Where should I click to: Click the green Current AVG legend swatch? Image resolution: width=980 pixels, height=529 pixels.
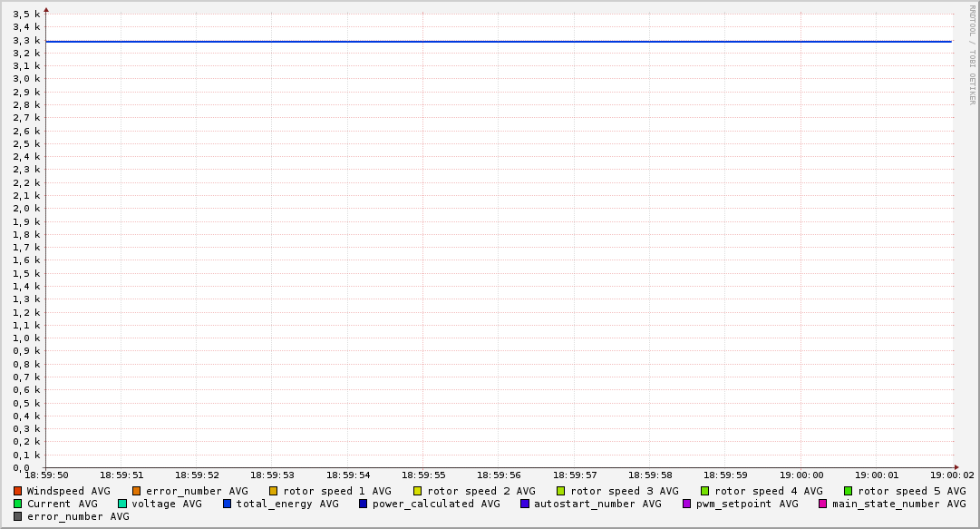[x=18, y=504]
